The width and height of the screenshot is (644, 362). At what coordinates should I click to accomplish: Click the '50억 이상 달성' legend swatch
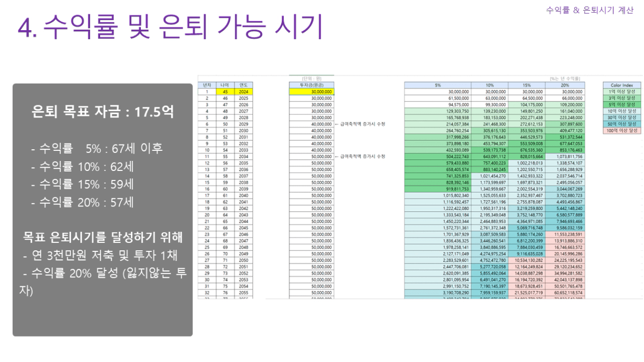(x=622, y=124)
